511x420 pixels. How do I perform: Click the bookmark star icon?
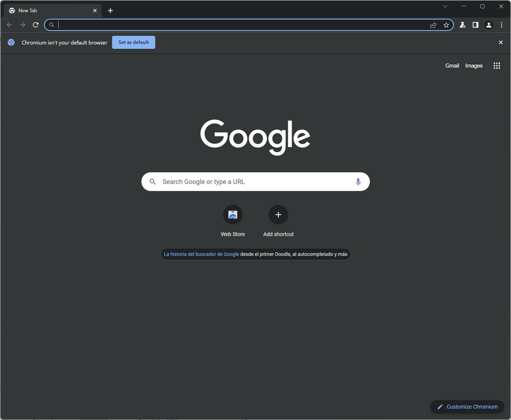click(x=446, y=25)
